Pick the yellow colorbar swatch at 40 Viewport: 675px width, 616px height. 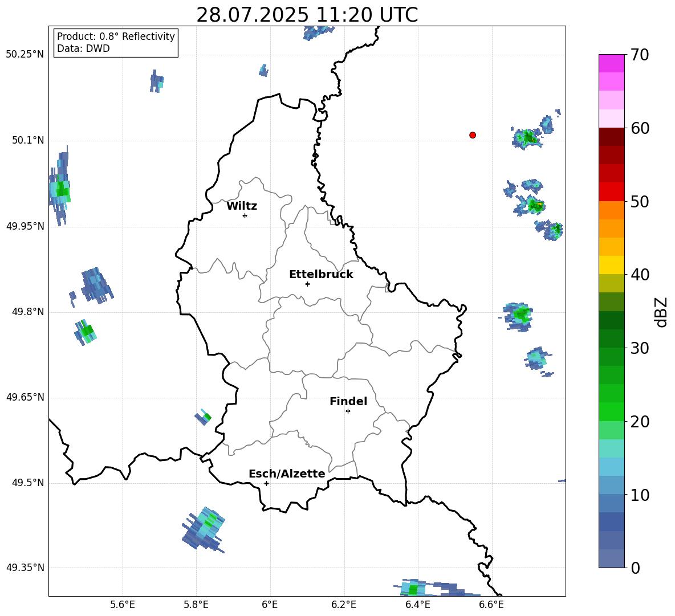click(x=611, y=265)
